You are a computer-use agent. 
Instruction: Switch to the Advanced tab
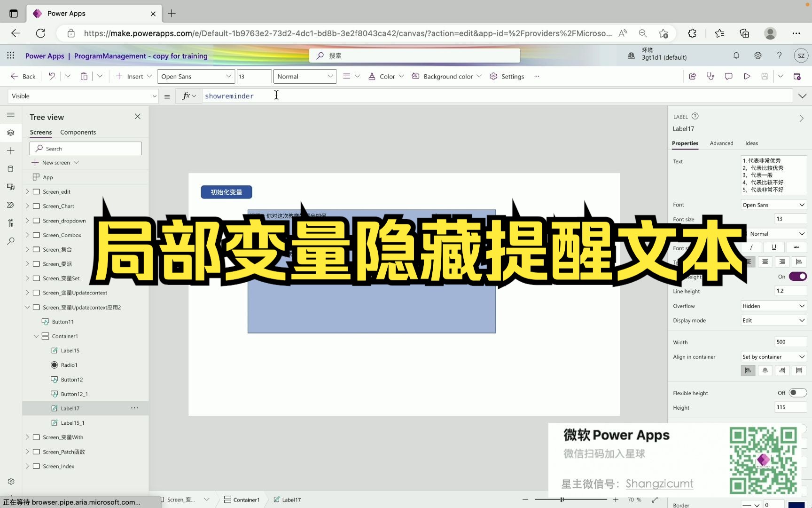click(x=721, y=143)
